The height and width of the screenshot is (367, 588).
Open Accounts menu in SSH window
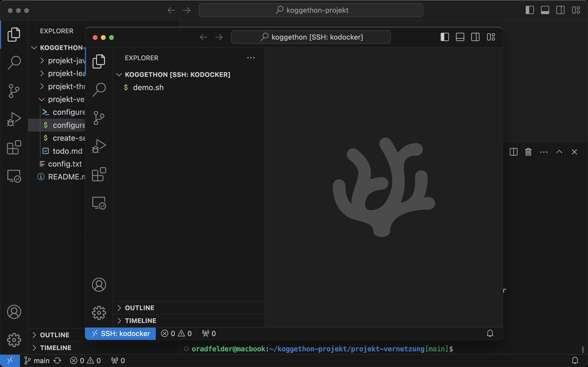[x=99, y=284]
